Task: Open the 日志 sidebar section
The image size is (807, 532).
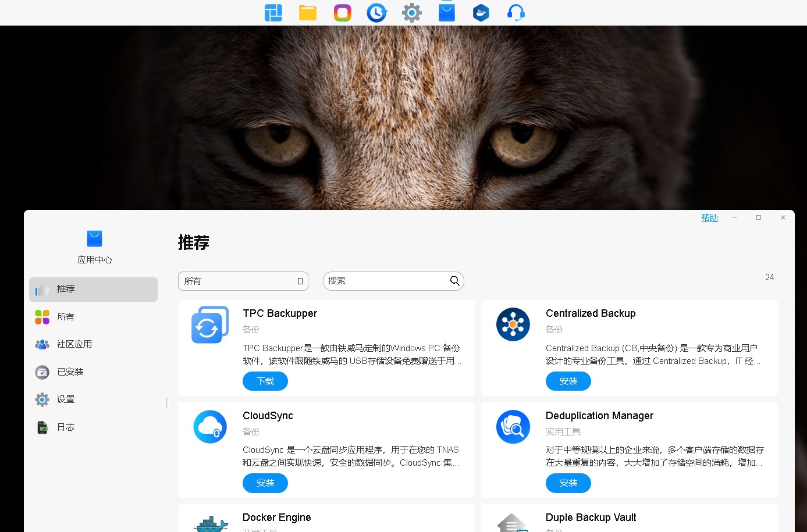Action: (x=93, y=427)
